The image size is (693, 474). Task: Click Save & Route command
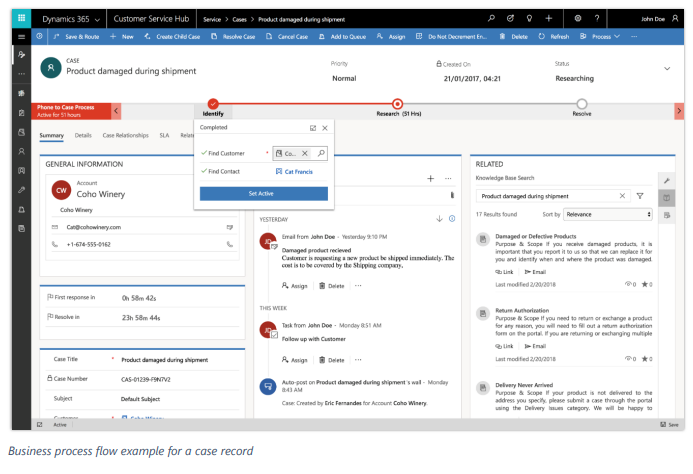click(76, 37)
